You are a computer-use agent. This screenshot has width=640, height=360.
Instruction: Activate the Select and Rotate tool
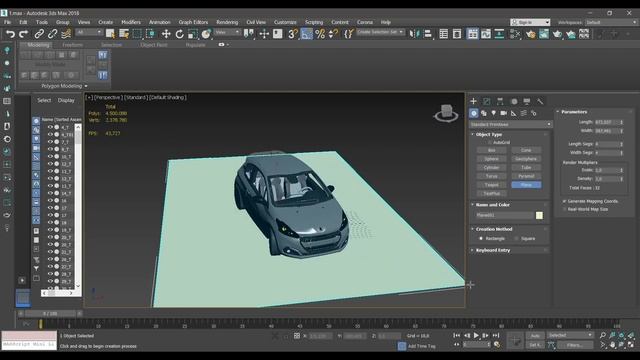click(179, 34)
